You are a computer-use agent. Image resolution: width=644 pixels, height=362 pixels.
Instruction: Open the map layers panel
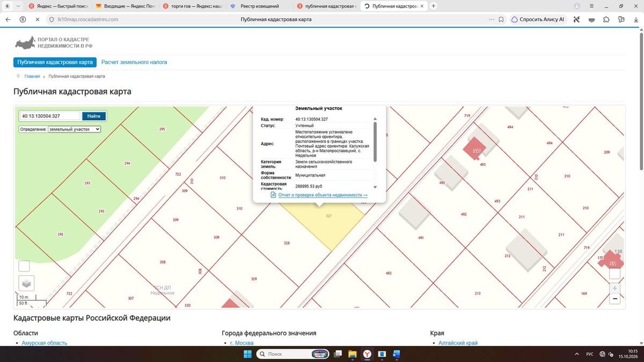point(26,283)
